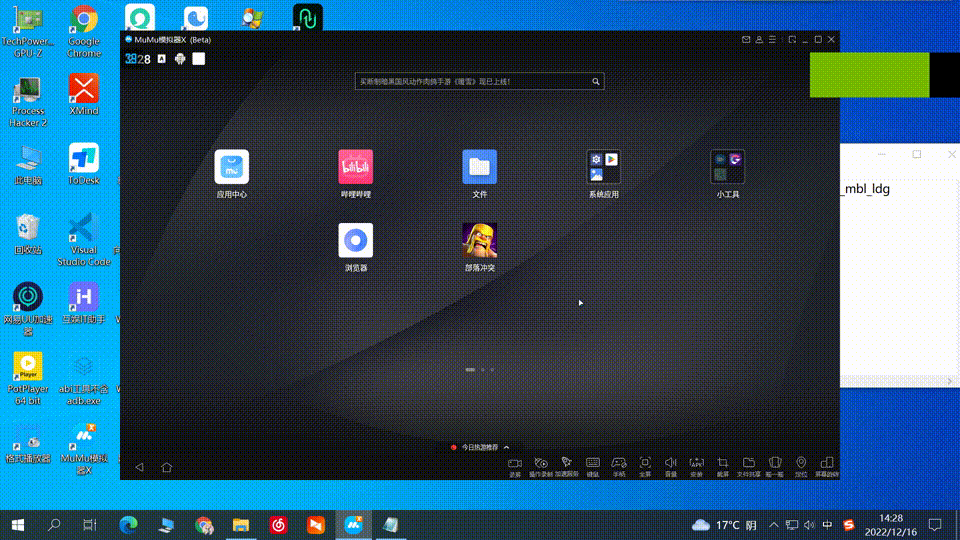Select TechPowerUp GPU-Z desktop icon
Image resolution: width=960 pixels, height=540 pixels.
click(x=28, y=32)
